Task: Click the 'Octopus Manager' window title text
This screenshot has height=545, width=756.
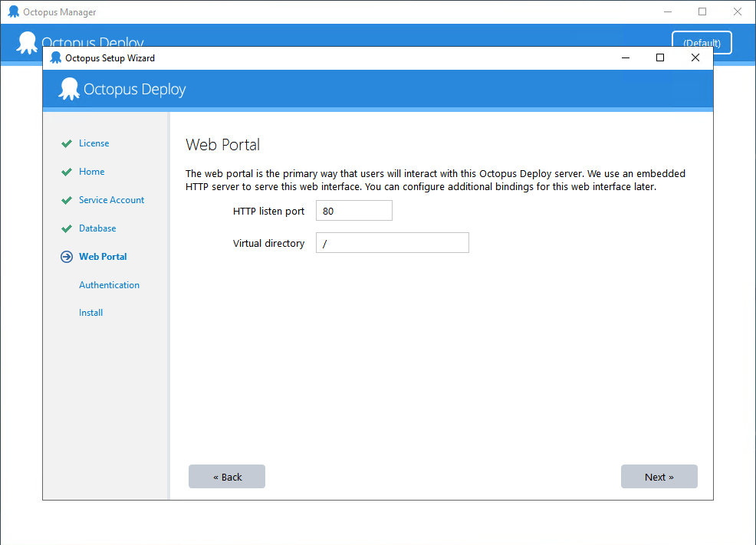Action: pyautogui.click(x=59, y=12)
